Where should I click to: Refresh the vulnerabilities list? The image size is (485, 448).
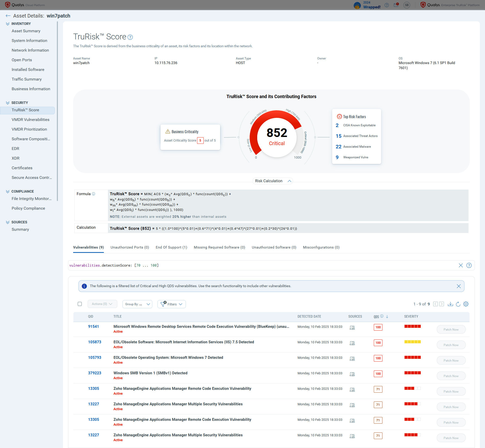click(458, 304)
